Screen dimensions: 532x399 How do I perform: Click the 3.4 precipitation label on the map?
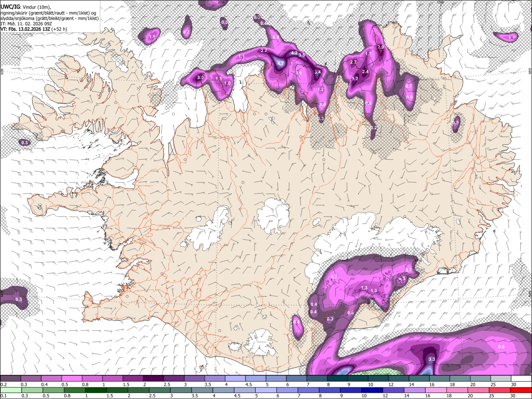[318, 72]
